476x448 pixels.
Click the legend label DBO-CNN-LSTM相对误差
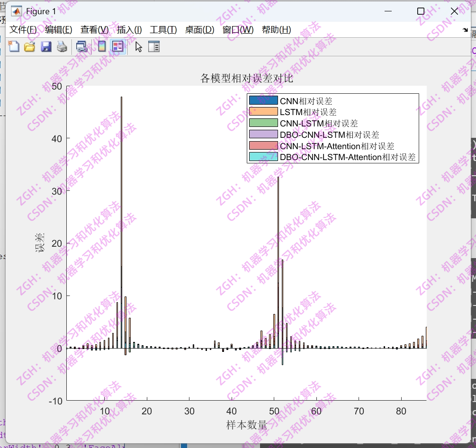click(x=329, y=134)
